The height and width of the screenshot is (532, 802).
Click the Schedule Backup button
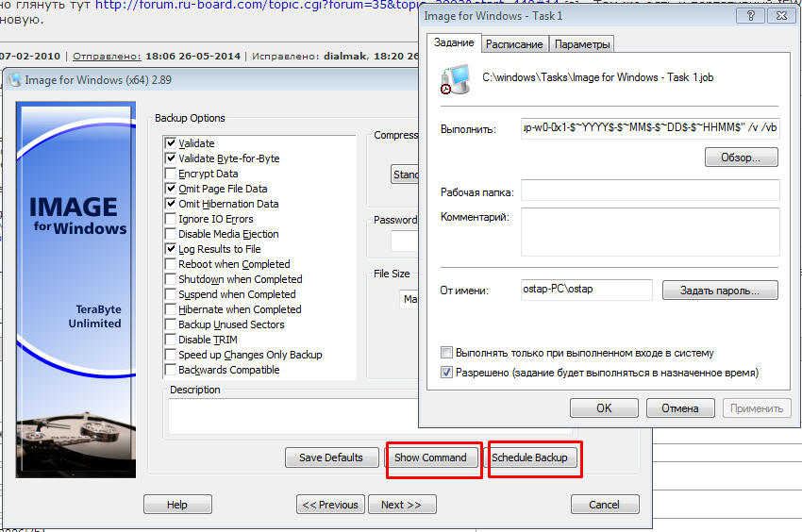[530, 457]
